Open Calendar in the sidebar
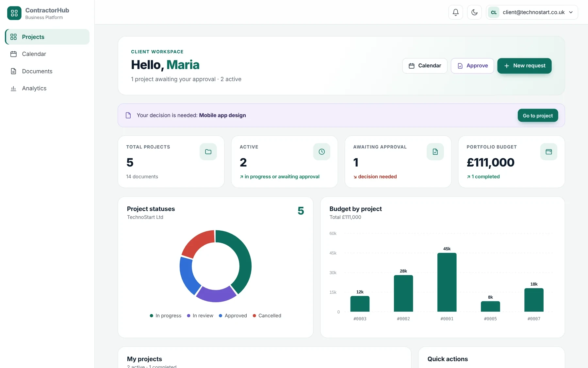The image size is (588, 368). click(47, 54)
